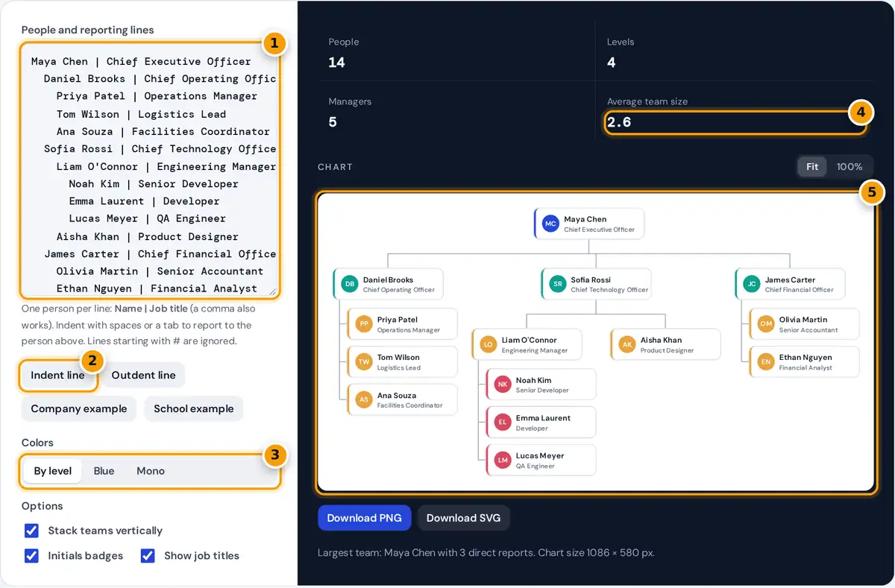
Task: Switch colors to Blue
Action: 104,471
